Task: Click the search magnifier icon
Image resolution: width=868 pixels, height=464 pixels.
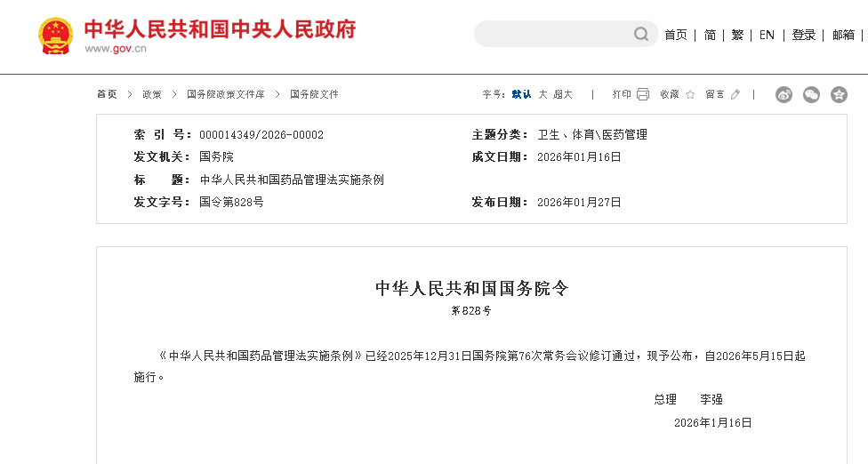Action: tap(641, 35)
